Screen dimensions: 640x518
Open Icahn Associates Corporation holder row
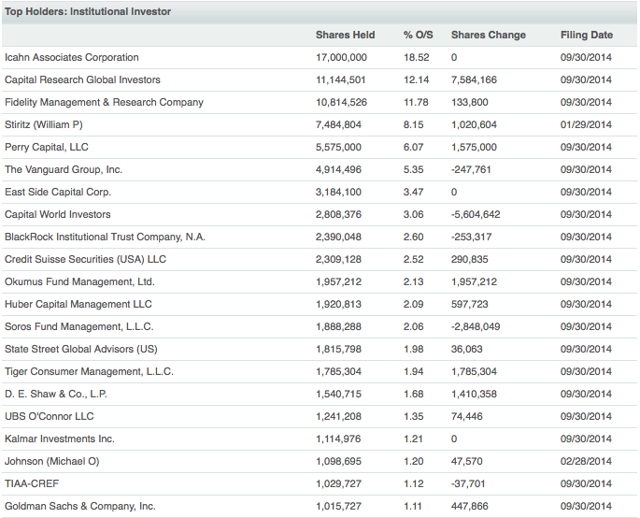(x=319, y=57)
